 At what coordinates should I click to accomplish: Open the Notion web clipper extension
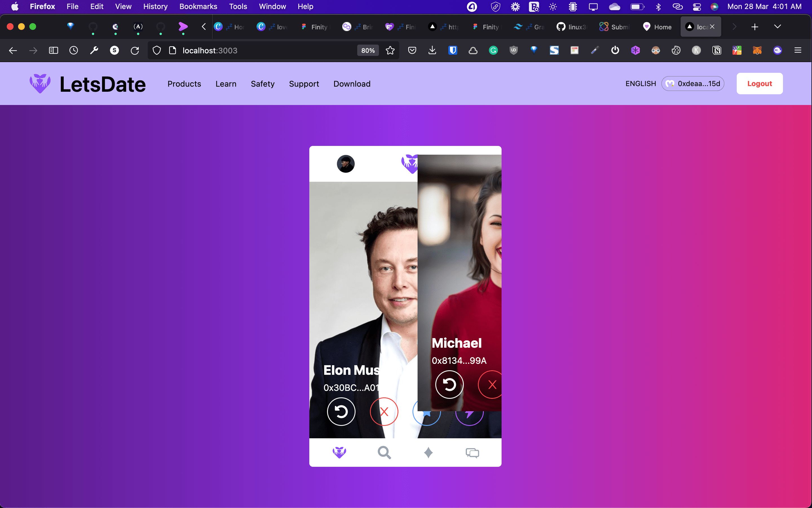(x=717, y=51)
